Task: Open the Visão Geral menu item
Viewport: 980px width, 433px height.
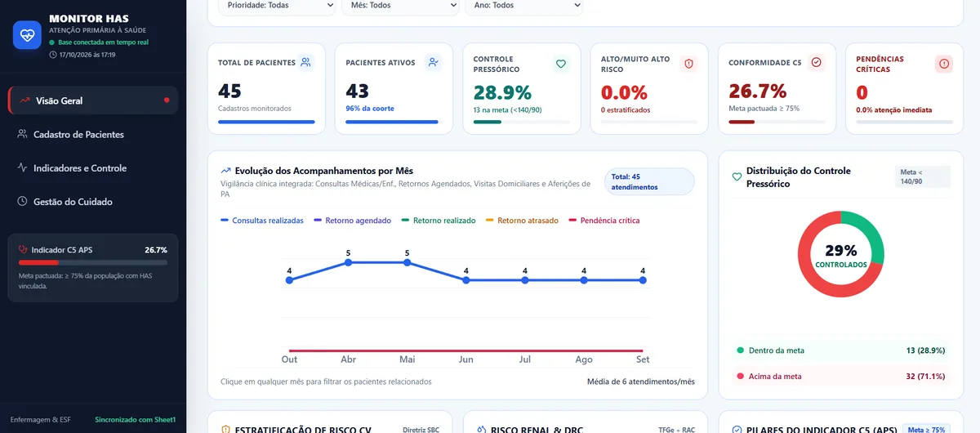Action: pyautogui.click(x=93, y=100)
